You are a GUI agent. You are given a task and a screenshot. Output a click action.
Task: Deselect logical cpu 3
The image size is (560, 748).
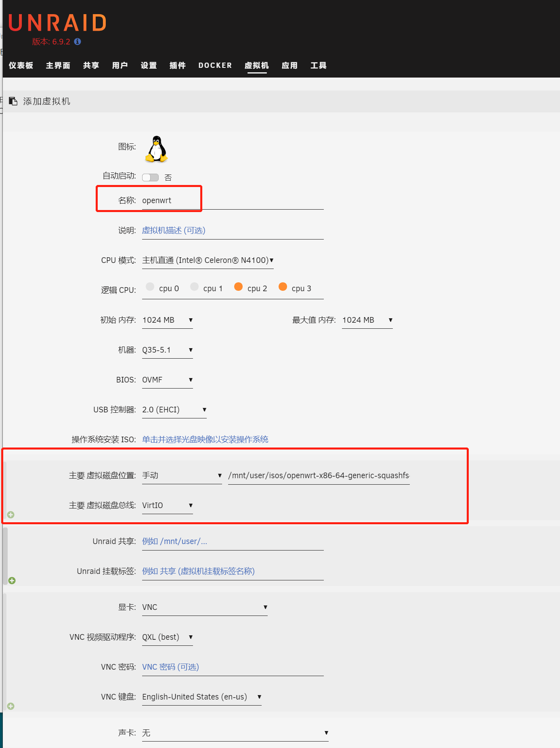click(283, 287)
